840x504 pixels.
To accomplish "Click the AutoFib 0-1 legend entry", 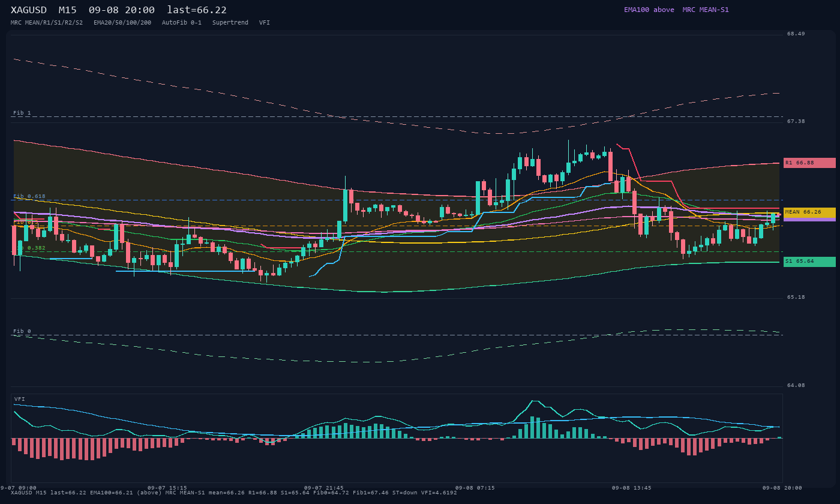I will click(182, 23).
